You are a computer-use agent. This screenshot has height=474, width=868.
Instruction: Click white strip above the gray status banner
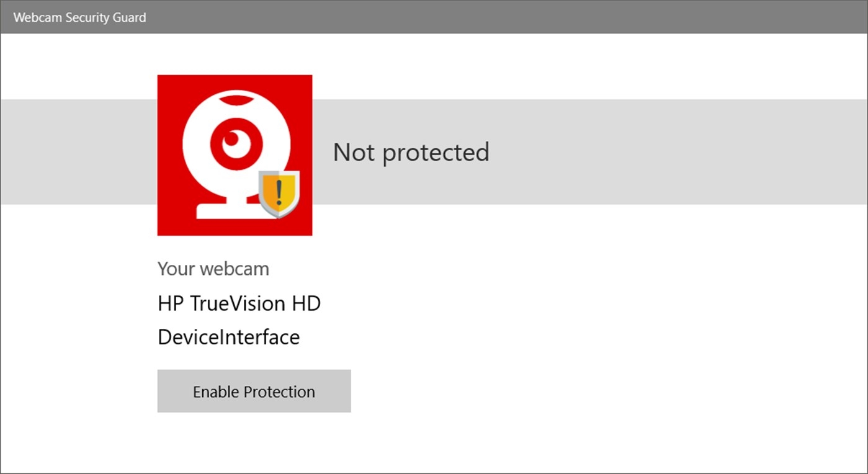click(558, 66)
